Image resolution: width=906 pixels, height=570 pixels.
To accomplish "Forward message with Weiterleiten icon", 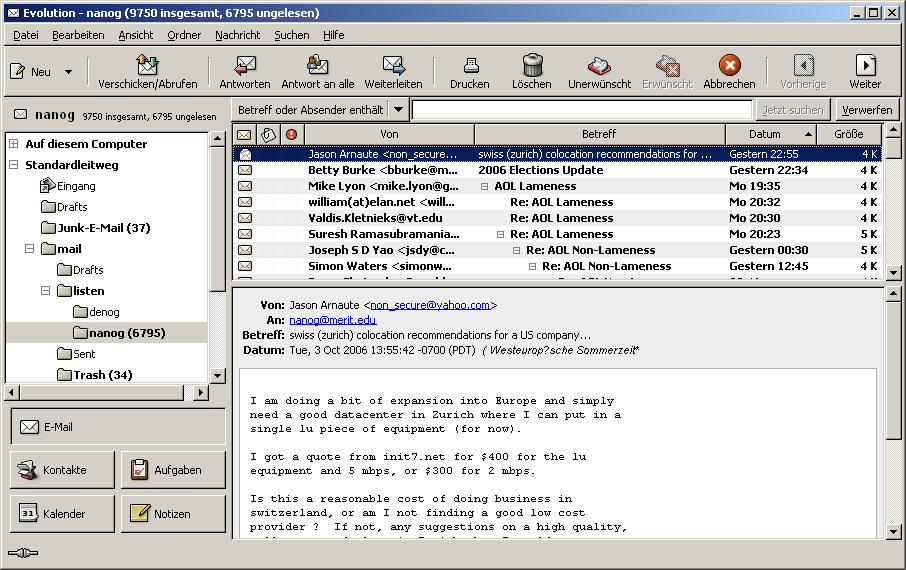I will coord(393,66).
